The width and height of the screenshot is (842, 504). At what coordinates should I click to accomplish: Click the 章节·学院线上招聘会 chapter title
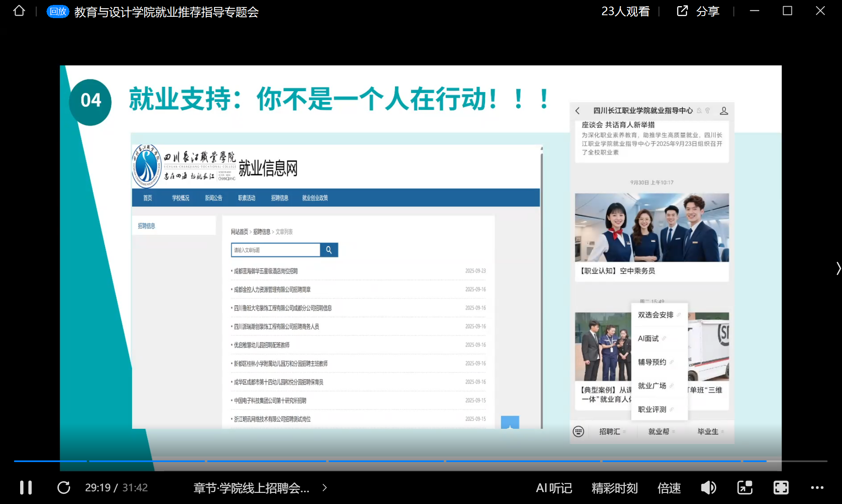(x=251, y=488)
